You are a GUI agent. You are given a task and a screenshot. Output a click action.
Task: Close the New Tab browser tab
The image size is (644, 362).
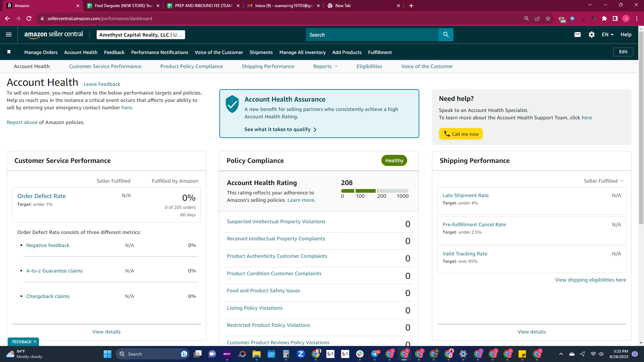[398, 6]
